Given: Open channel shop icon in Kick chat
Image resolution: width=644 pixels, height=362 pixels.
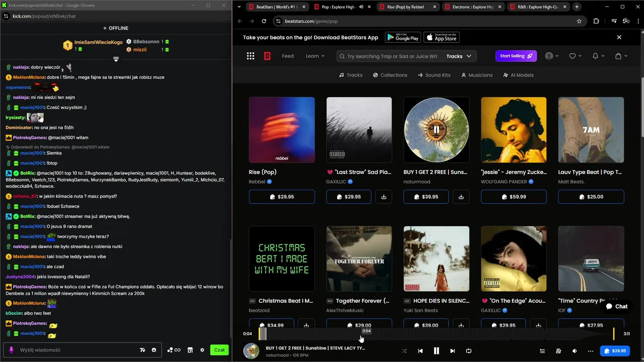Looking at the screenshot, I should (x=190, y=350).
